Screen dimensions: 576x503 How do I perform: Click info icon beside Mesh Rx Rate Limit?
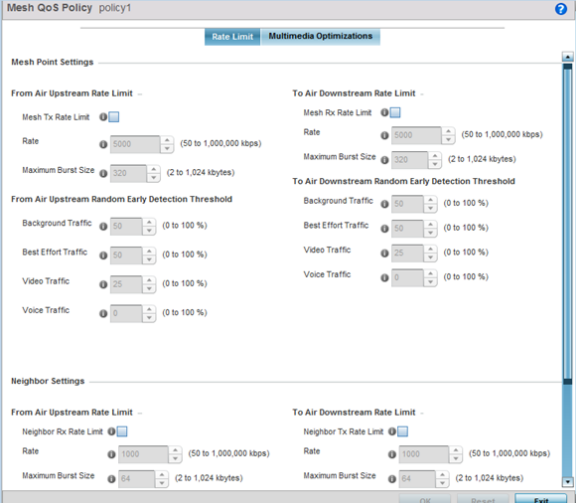pos(385,112)
